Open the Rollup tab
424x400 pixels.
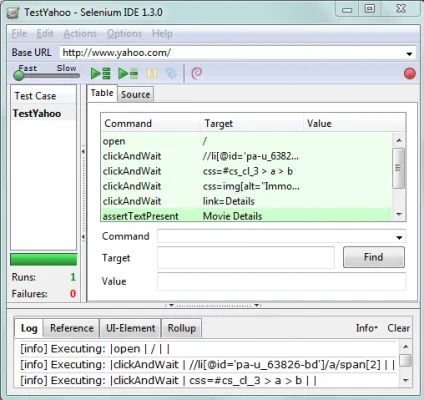(x=182, y=328)
